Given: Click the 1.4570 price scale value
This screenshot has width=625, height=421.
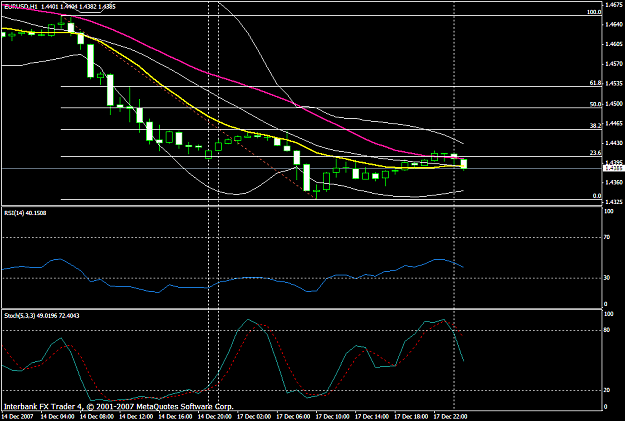Looking at the screenshot, I should coord(614,64).
